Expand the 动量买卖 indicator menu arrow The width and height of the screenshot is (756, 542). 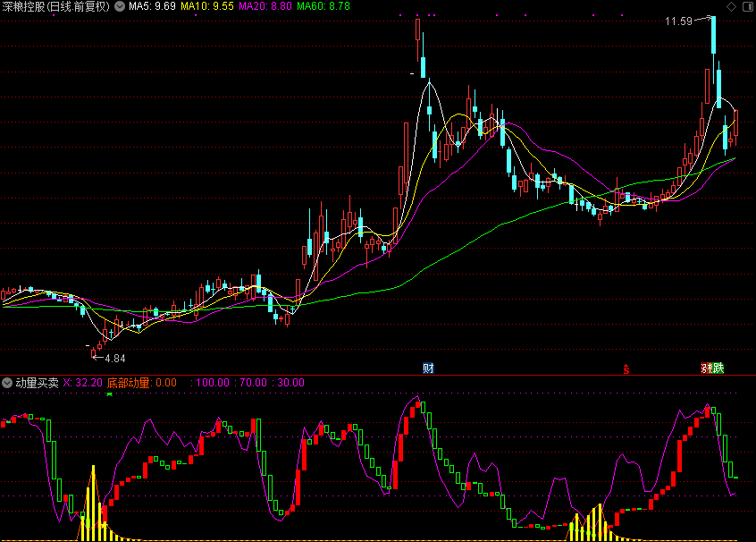[x=7, y=383]
